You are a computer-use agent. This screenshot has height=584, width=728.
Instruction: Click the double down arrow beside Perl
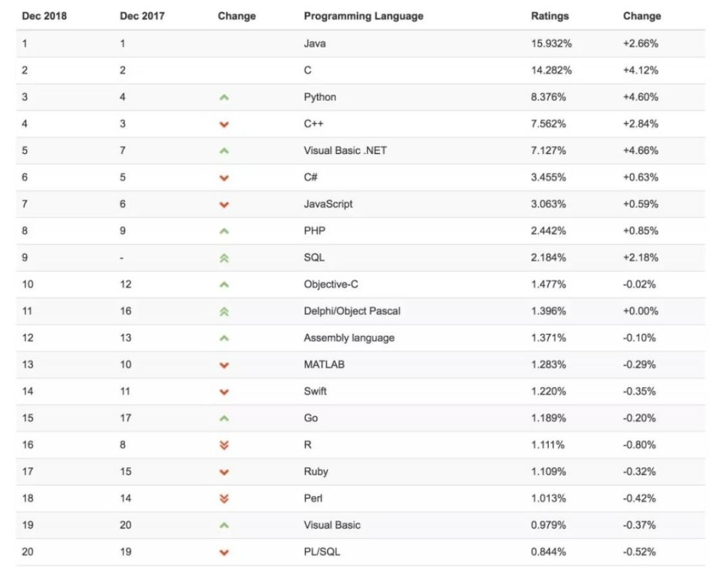click(x=224, y=499)
